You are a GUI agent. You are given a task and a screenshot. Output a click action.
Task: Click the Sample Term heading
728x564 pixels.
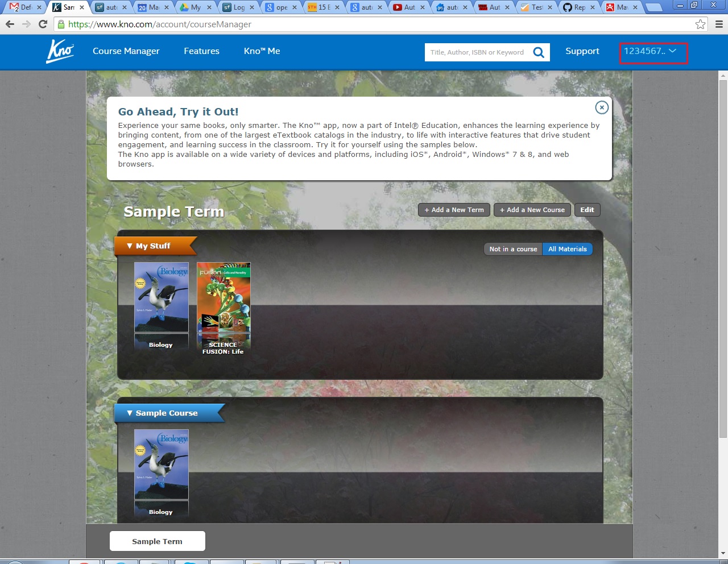(174, 212)
